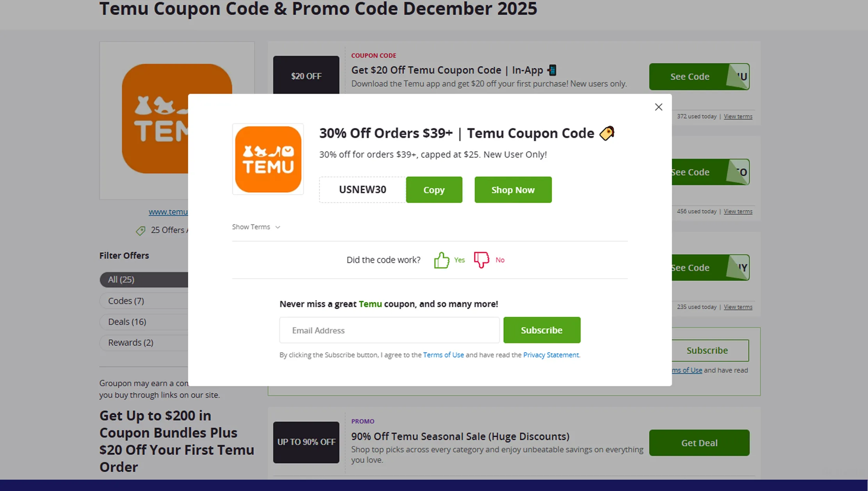This screenshot has height=491, width=868.
Task: Click the Privacy Statement link
Action: (551, 355)
